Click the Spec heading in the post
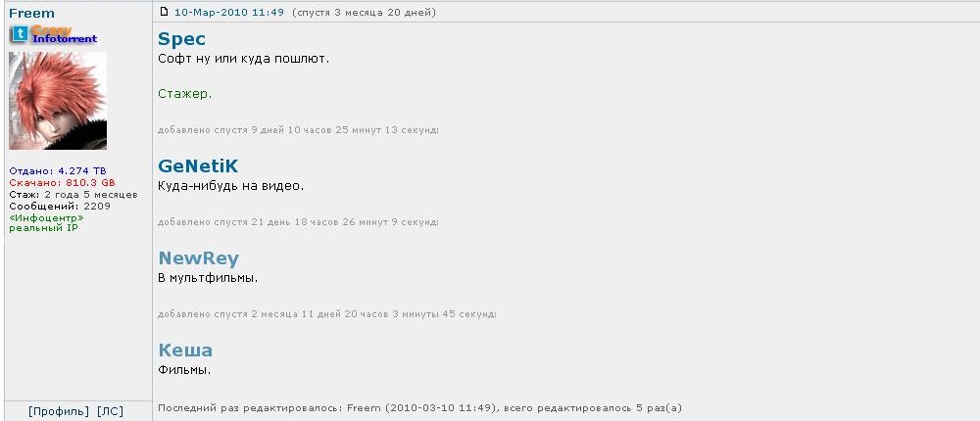980x421 pixels. coord(181,39)
